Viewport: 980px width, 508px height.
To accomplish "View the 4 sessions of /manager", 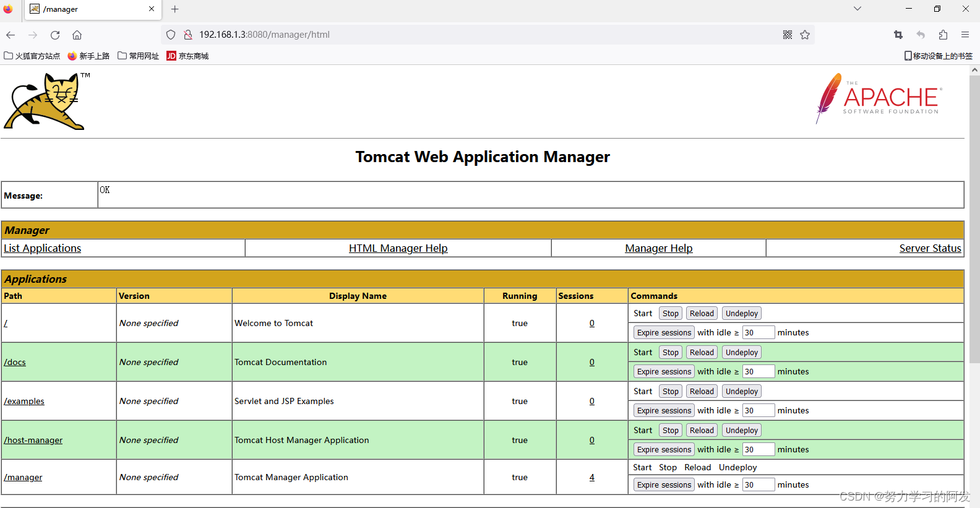I will [592, 477].
